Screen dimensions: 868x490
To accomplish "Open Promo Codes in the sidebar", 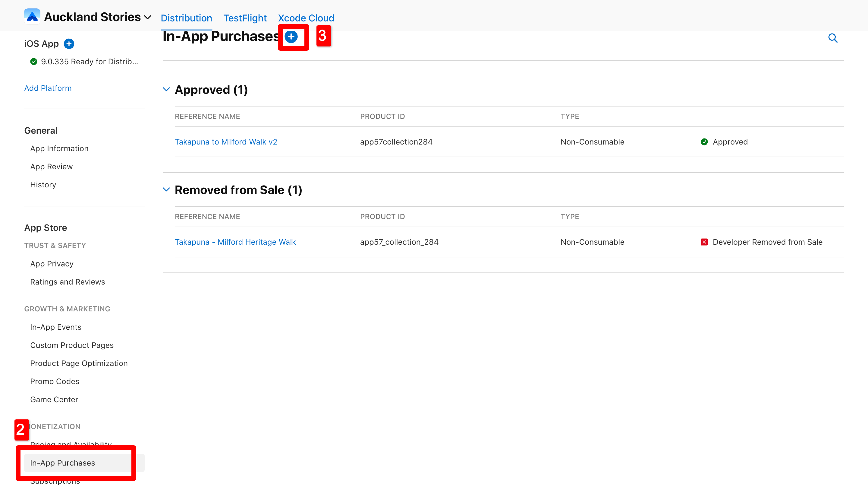I will coord(55,381).
